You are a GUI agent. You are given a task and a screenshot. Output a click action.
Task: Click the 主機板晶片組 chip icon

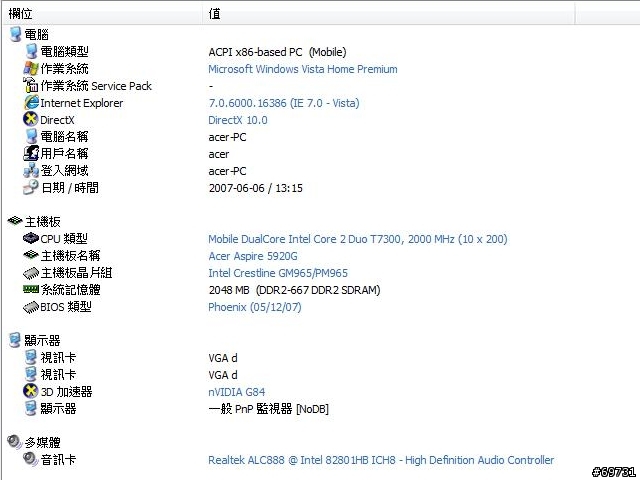pos(31,273)
